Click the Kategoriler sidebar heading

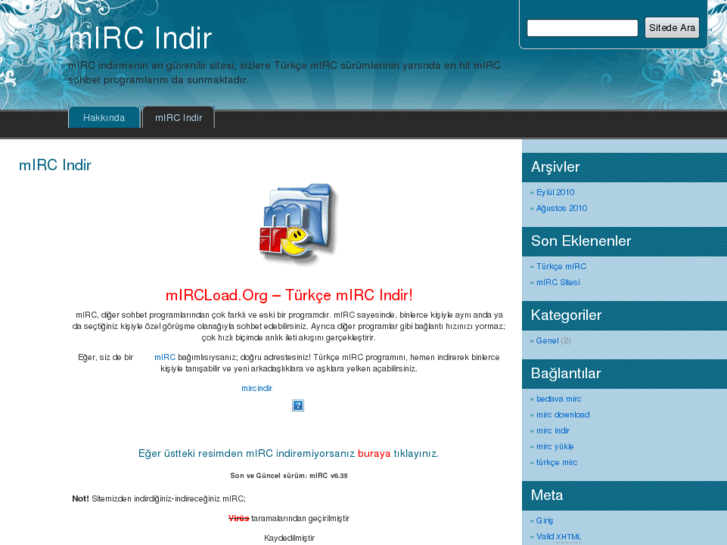coord(566,315)
